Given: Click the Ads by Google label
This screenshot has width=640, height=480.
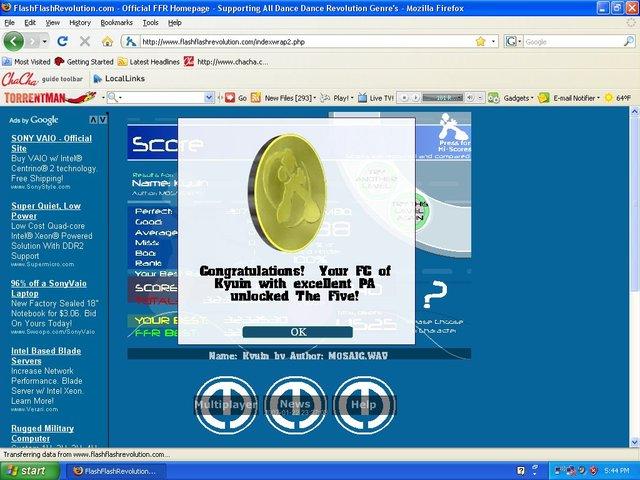Looking at the screenshot, I should coord(33,120).
